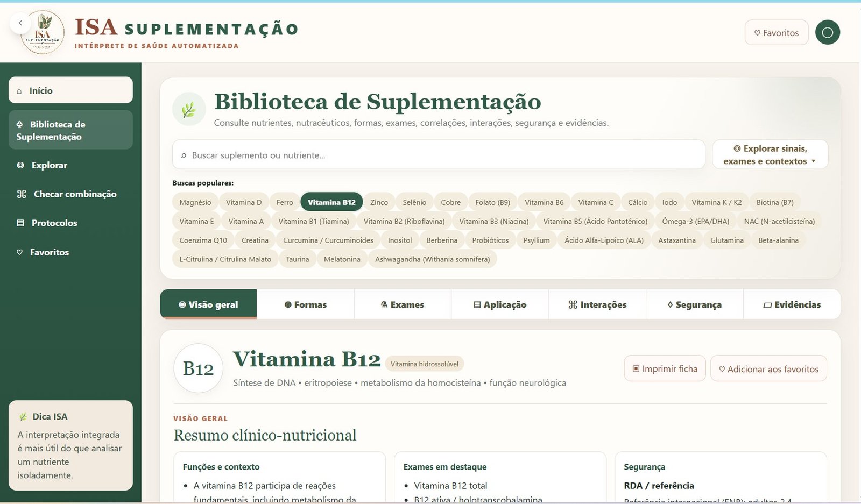
Task: Click the Imprimir ficha button
Action: point(665,369)
